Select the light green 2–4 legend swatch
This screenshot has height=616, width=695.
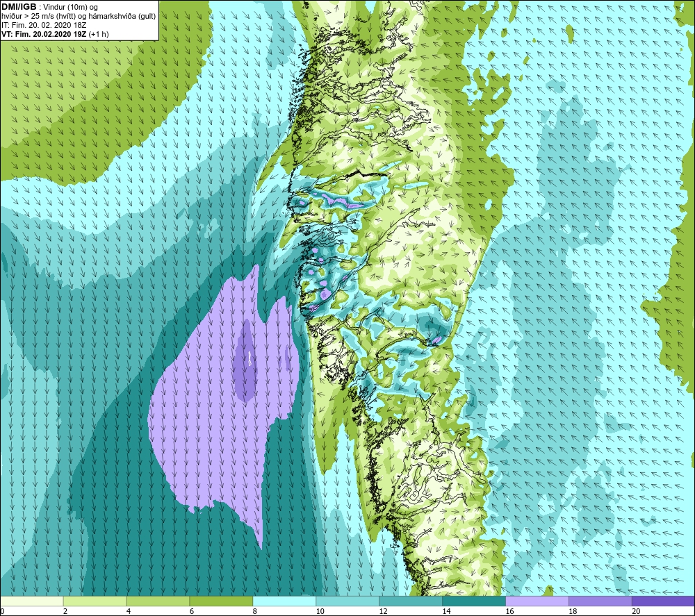pyautogui.click(x=95, y=601)
